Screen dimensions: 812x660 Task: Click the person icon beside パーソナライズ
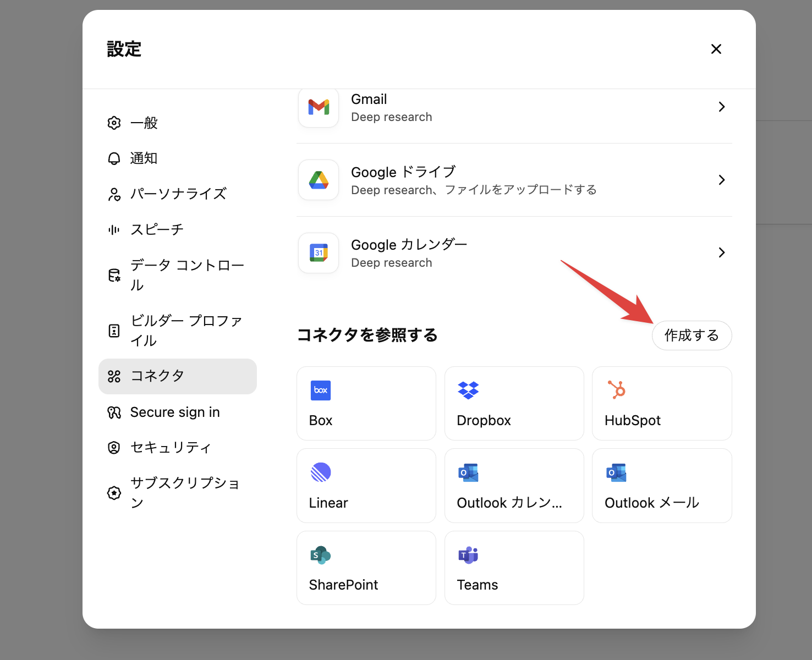(114, 194)
